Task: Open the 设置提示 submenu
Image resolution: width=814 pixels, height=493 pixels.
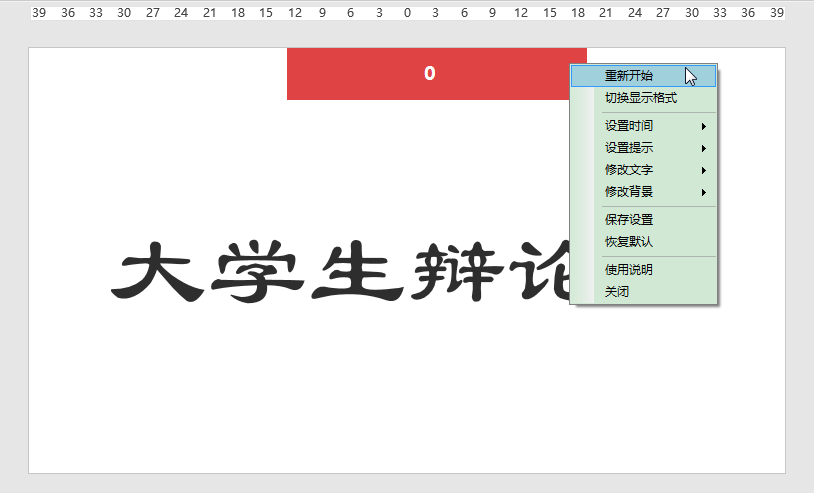Action: click(643, 148)
